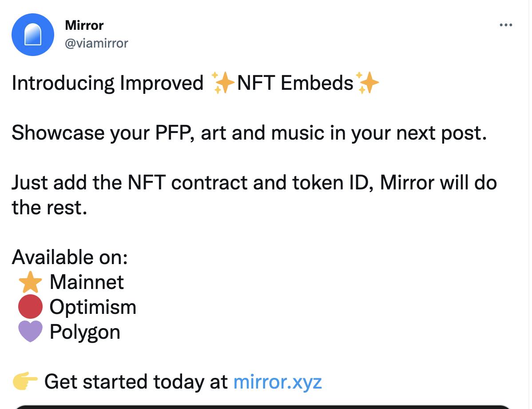Open the mirror.xyz hyperlink

pos(278,381)
